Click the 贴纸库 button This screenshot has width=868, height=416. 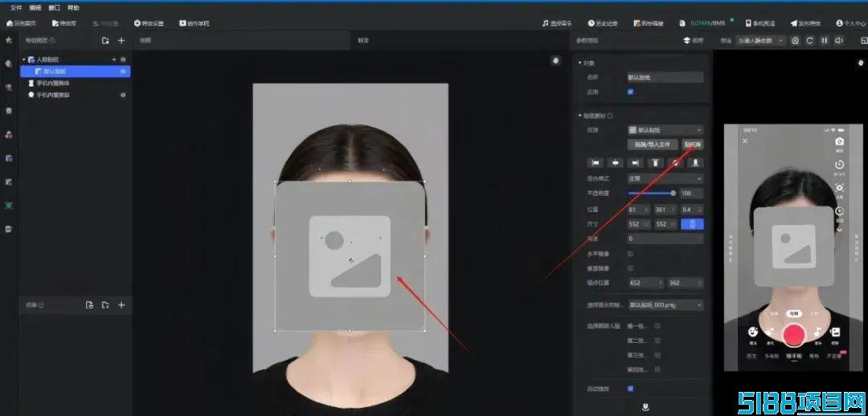click(x=693, y=145)
